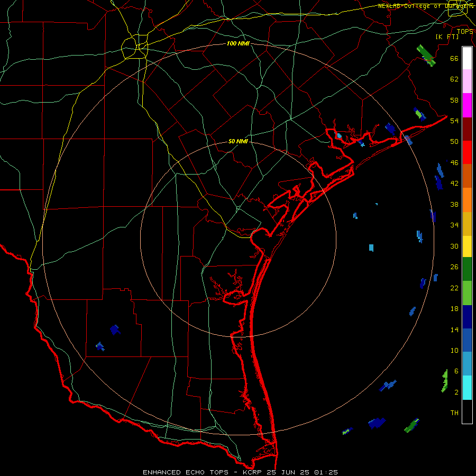
Task: Click the navy 14-18 legend swatch
Action: [x=467, y=317]
